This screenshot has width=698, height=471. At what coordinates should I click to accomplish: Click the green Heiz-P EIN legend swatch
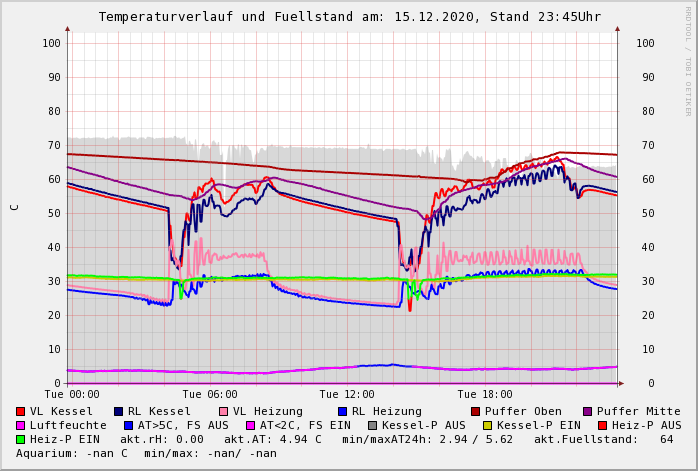click(21, 439)
